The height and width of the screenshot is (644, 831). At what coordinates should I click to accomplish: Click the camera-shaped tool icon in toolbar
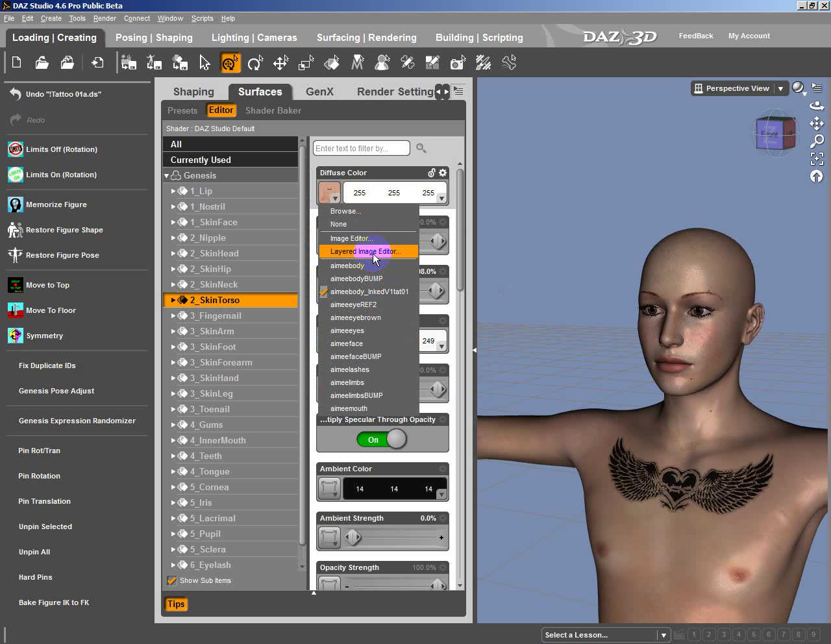(x=458, y=63)
